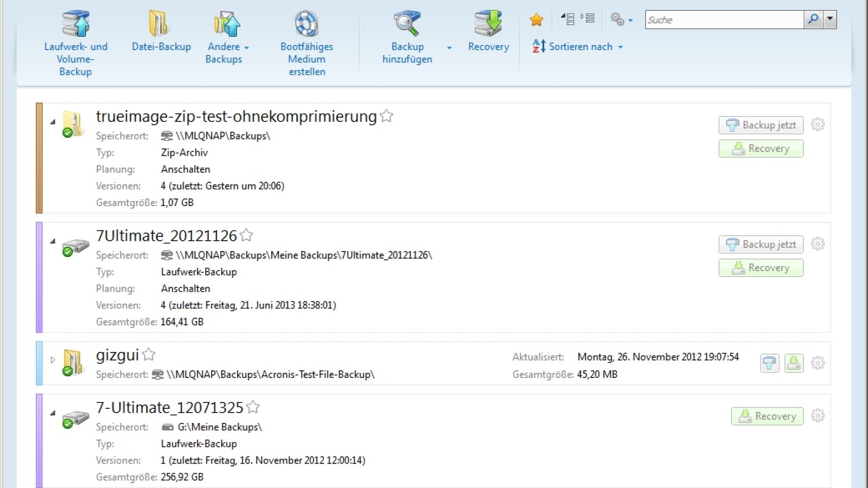Click gear icon for 7-Ultimate_12071325 backup
The image size is (868, 488).
(x=818, y=416)
